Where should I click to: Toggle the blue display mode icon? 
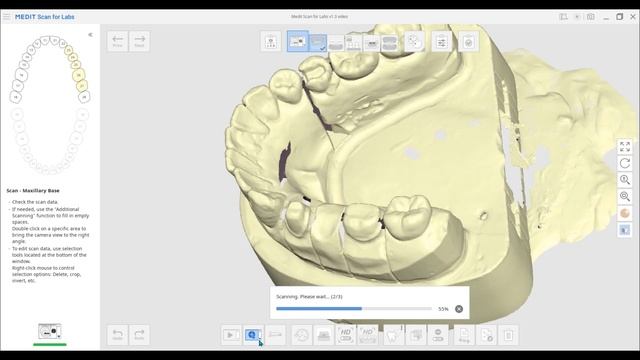(624, 230)
